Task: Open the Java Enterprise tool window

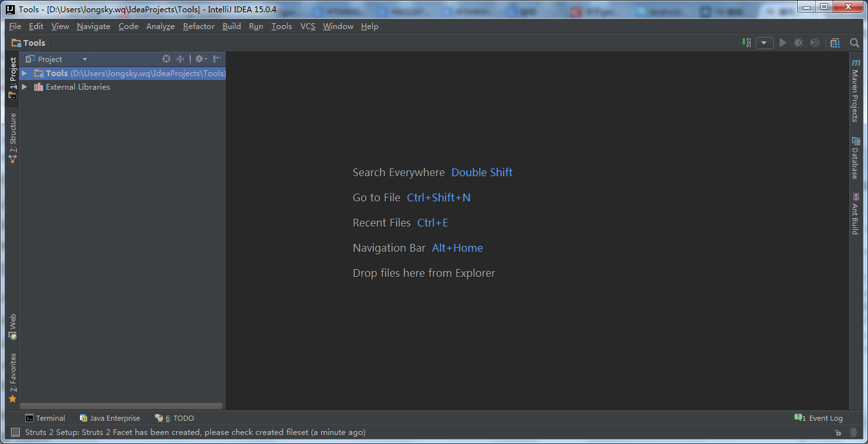Action: coord(110,418)
